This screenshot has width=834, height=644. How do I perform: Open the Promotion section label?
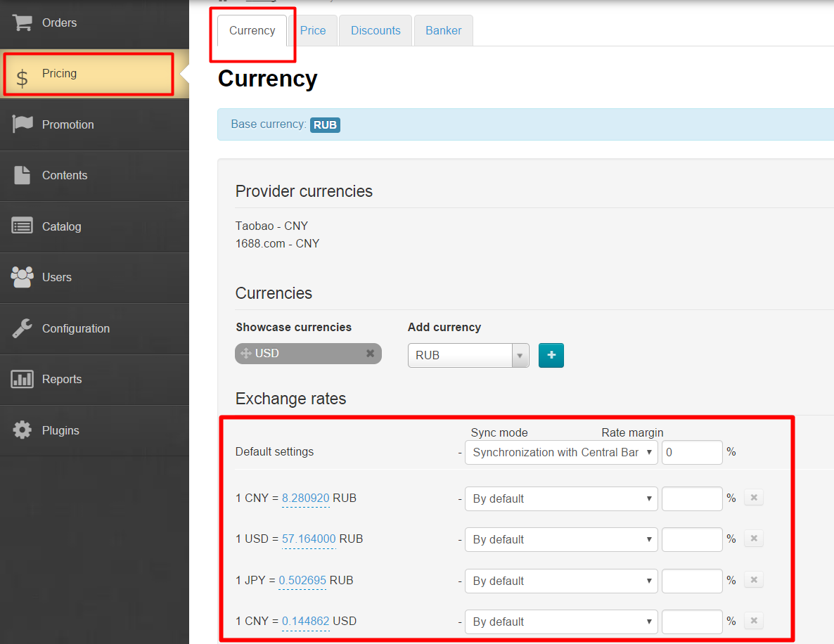(68, 124)
